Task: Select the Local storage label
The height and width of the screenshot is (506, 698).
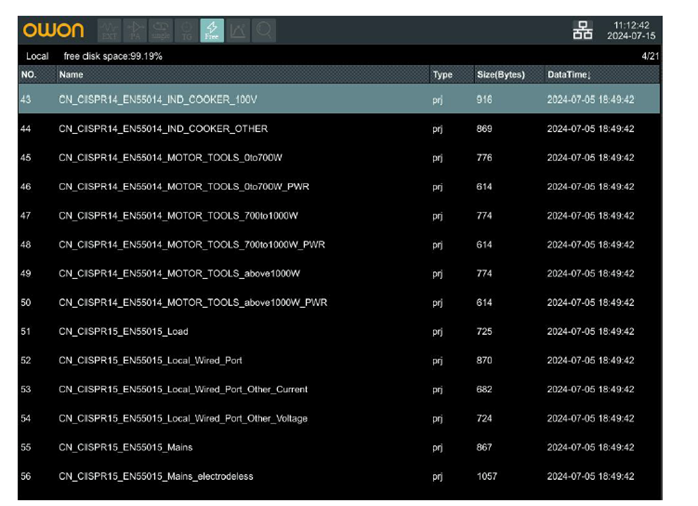Action: pyautogui.click(x=37, y=57)
